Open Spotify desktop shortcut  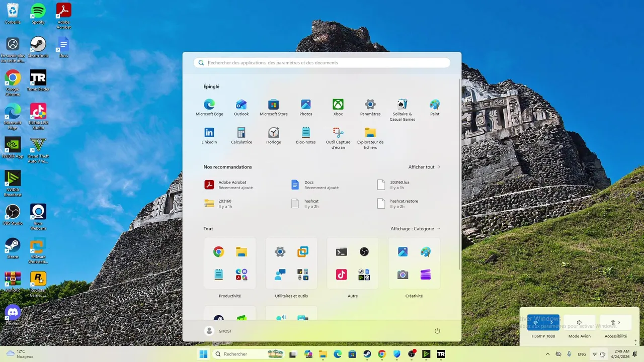pyautogui.click(x=38, y=14)
